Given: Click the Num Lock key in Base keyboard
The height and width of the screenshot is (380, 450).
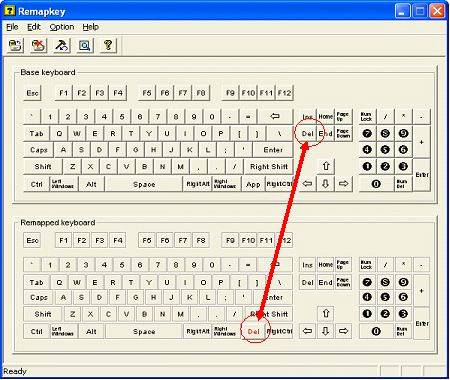Looking at the screenshot, I should [x=367, y=116].
